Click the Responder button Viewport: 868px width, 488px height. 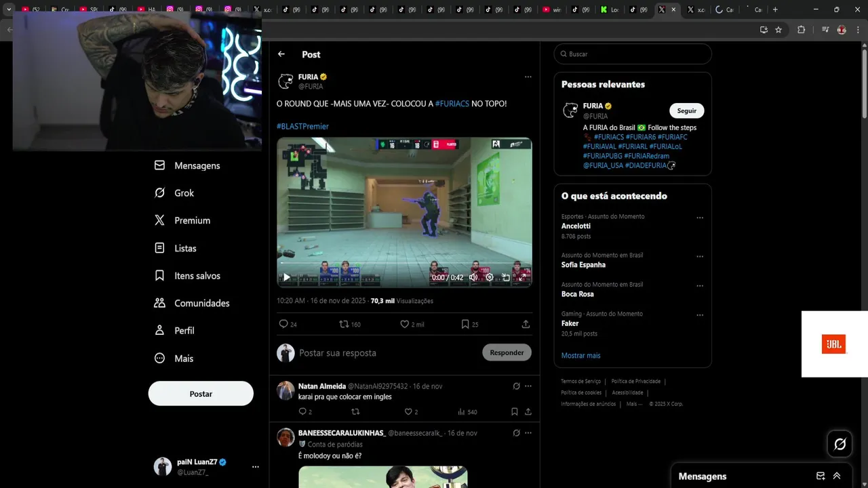[x=507, y=352]
